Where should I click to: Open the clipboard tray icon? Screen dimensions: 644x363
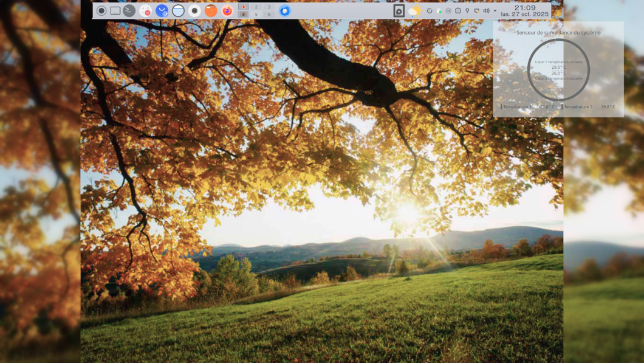pyautogui.click(x=457, y=11)
